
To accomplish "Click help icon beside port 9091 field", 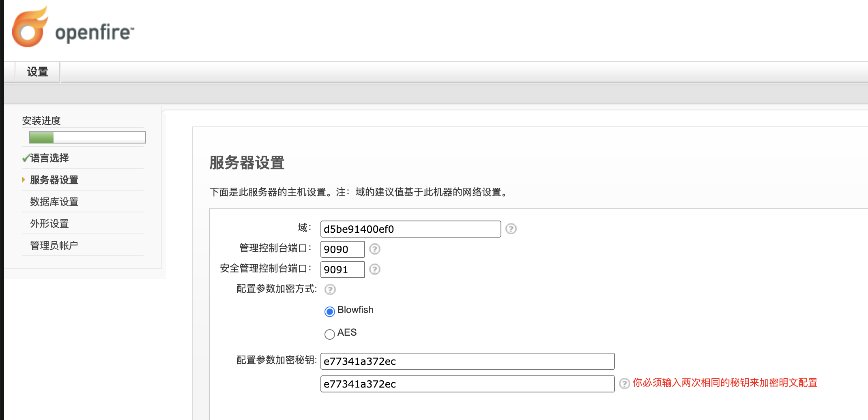I will click(375, 269).
